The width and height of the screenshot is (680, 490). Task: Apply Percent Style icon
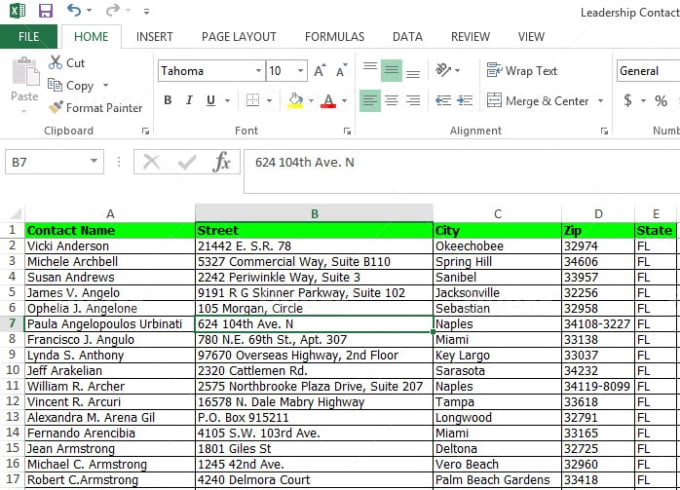pyautogui.click(x=660, y=101)
